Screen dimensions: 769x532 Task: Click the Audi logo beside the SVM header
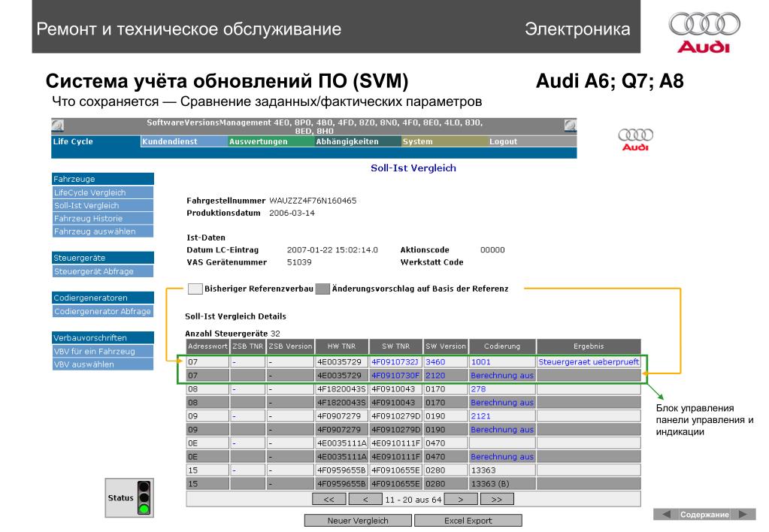tap(635, 139)
